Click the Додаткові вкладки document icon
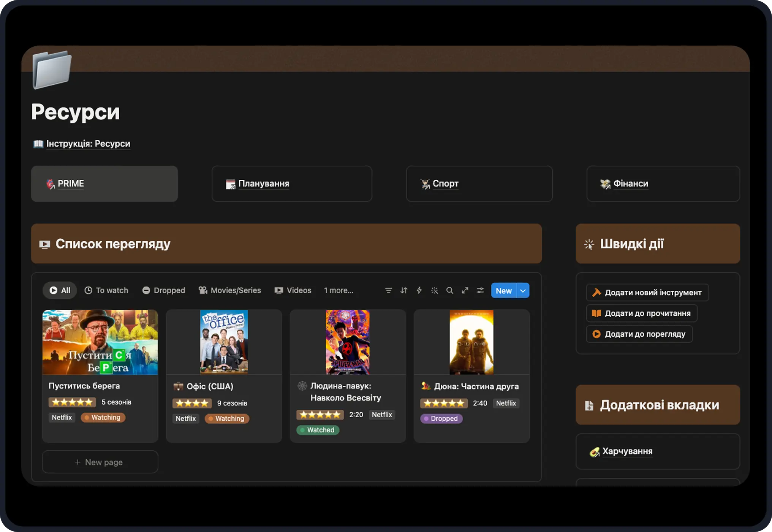 pyautogui.click(x=589, y=406)
